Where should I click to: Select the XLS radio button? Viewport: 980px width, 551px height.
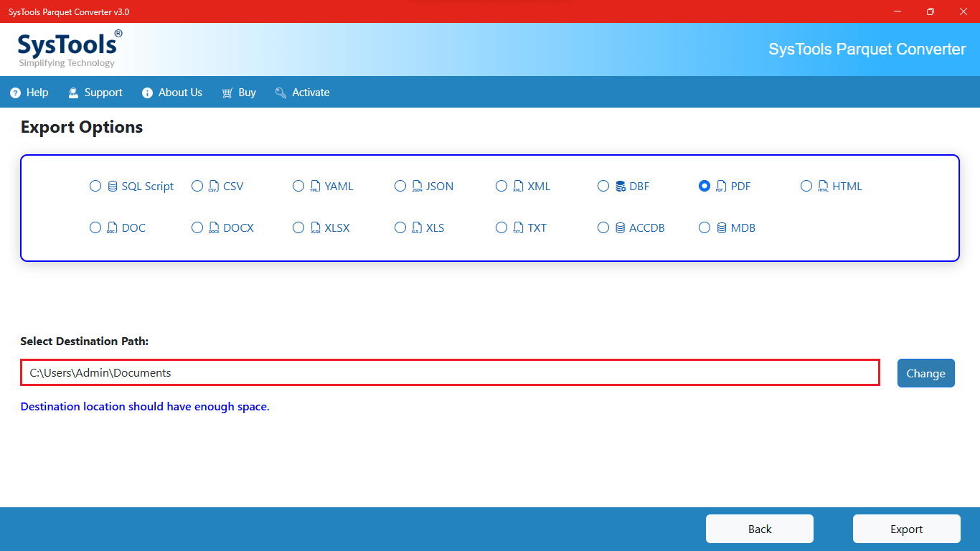(x=400, y=228)
